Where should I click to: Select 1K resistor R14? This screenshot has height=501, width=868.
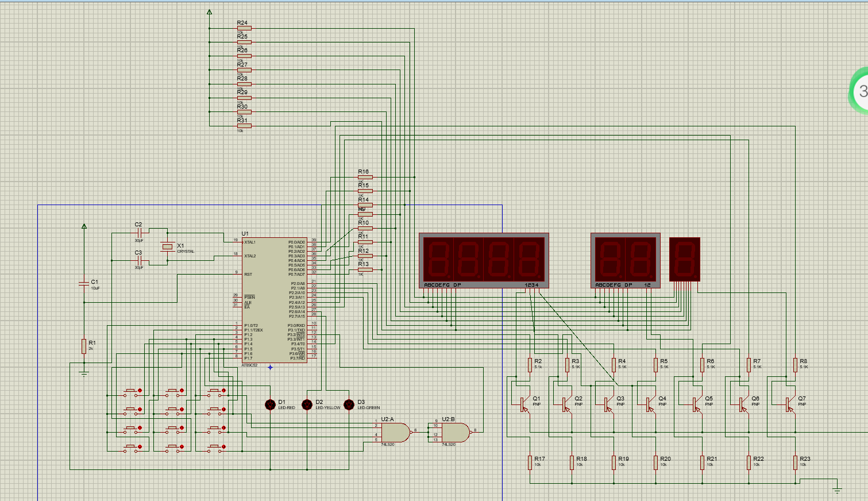(x=365, y=205)
